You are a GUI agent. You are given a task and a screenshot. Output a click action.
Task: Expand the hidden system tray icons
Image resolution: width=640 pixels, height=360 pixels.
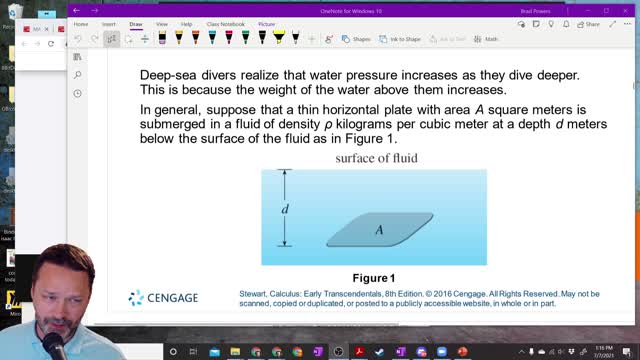(521, 351)
